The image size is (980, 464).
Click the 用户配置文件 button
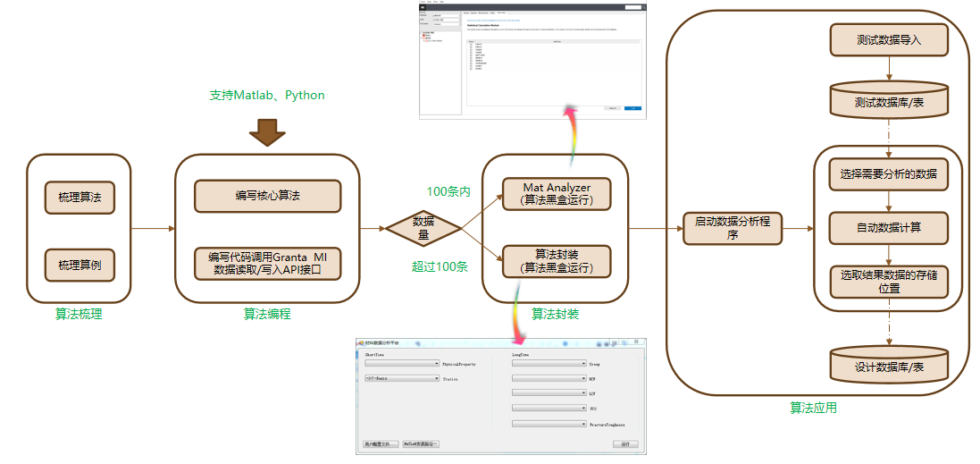[380, 444]
